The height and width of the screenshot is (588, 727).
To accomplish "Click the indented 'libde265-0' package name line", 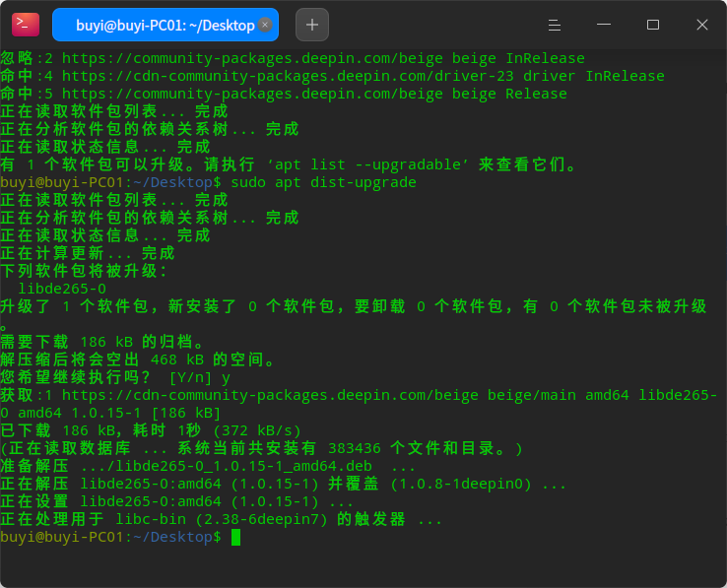I will (x=62, y=289).
